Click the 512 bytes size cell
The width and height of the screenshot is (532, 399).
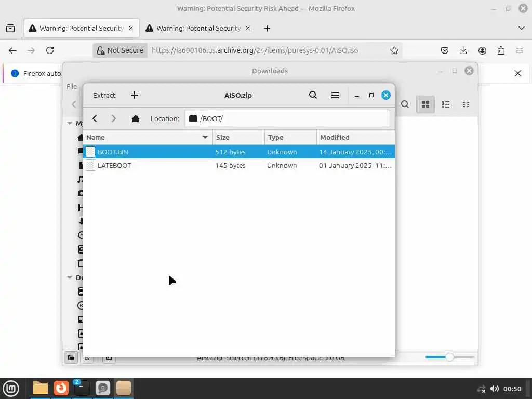pos(230,152)
